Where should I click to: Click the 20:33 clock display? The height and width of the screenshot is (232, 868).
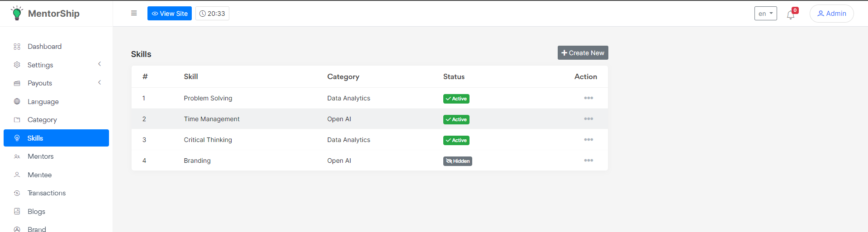(x=212, y=14)
